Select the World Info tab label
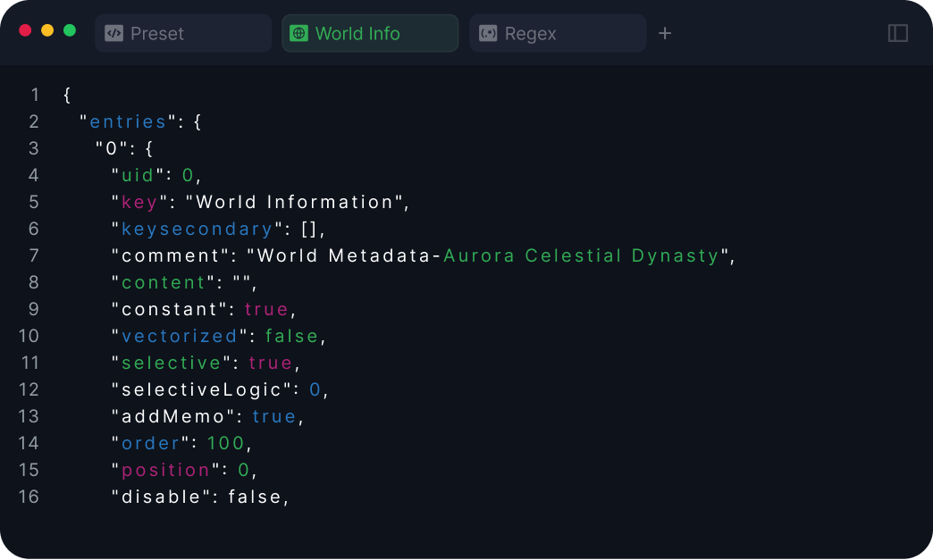Viewport: 933px width, 560px height. 357,33
